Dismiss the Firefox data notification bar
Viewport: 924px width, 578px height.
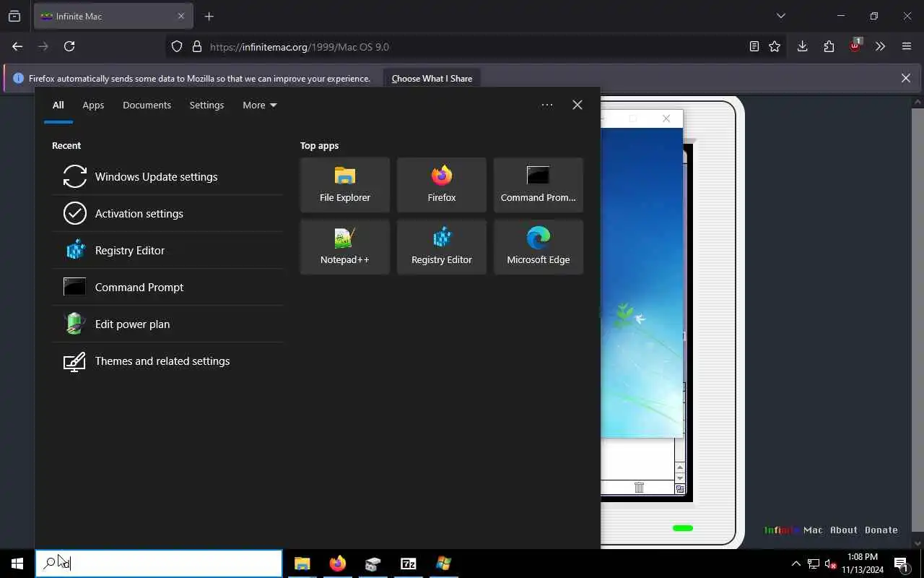906,78
